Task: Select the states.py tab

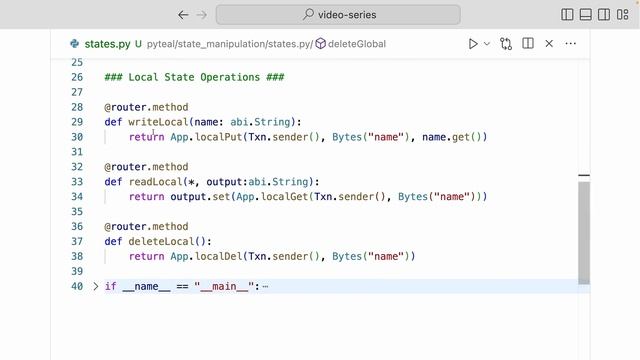Action: pyautogui.click(x=107, y=44)
